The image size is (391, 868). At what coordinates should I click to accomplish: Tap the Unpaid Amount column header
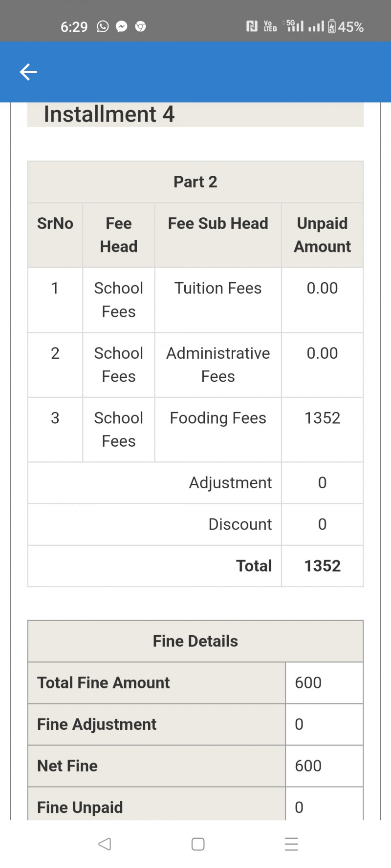[x=322, y=235]
